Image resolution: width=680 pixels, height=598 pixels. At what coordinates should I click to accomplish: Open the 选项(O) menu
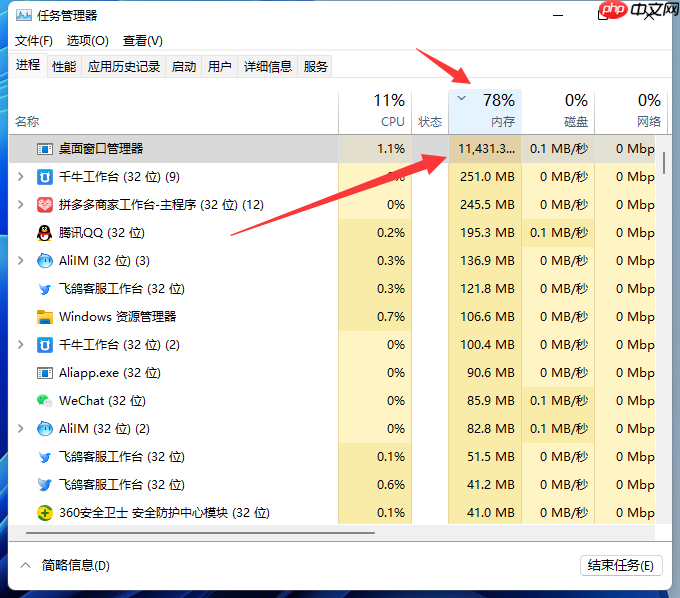pyautogui.click(x=88, y=41)
